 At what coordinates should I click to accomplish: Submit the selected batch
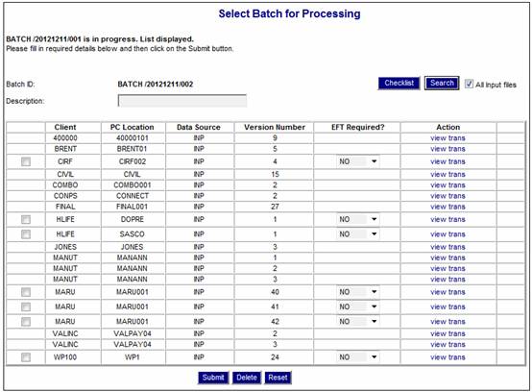point(213,378)
